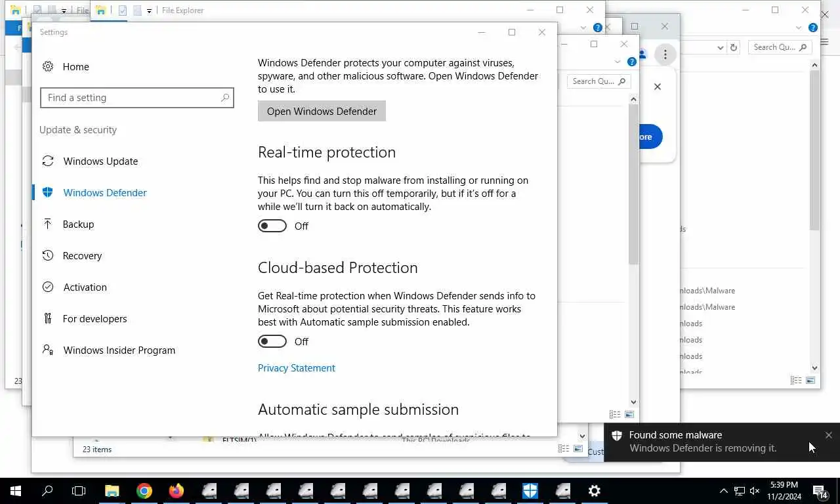Open Chrome's three-dot menu
This screenshot has width=840, height=504.
(665, 54)
